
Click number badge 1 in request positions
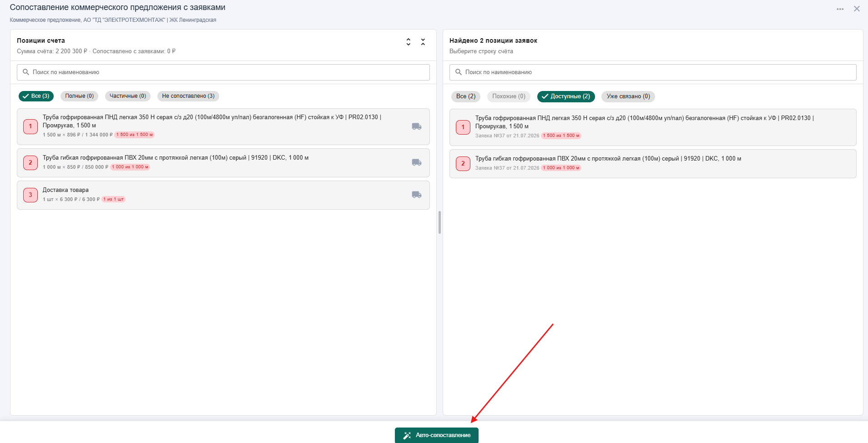point(463,127)
